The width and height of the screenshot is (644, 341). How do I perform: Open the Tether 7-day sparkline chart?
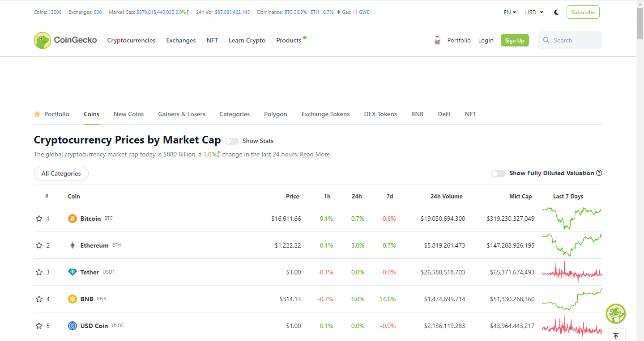[572, 272]
